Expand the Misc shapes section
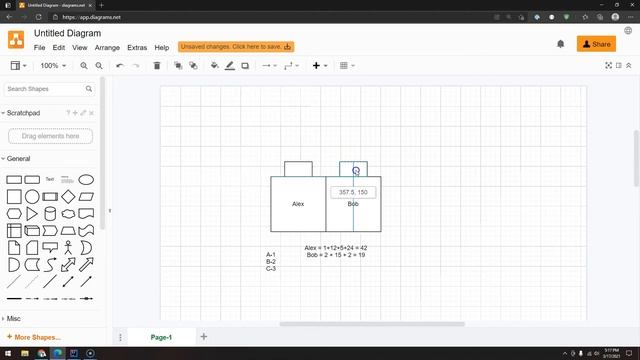 coord(11,319)
